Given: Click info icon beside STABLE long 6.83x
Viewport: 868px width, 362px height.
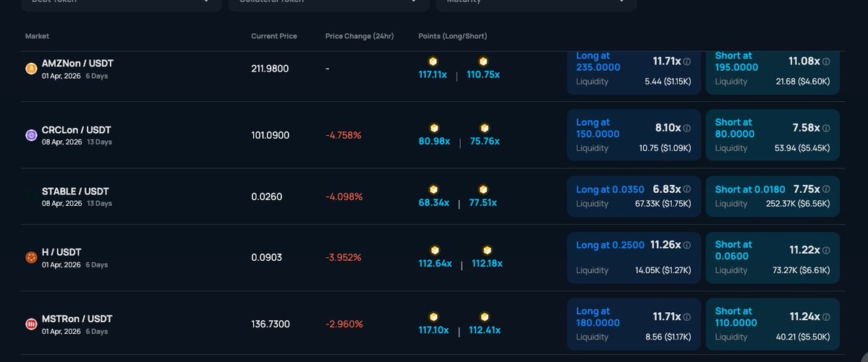Looking at the screenshot, I should [x=687, y=189].
